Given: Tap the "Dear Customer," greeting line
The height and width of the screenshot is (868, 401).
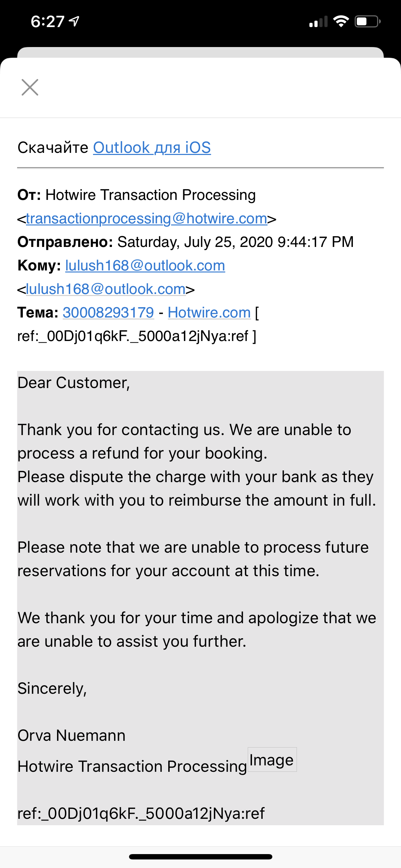Looking at the screenshot, I should tap(74, 383).
